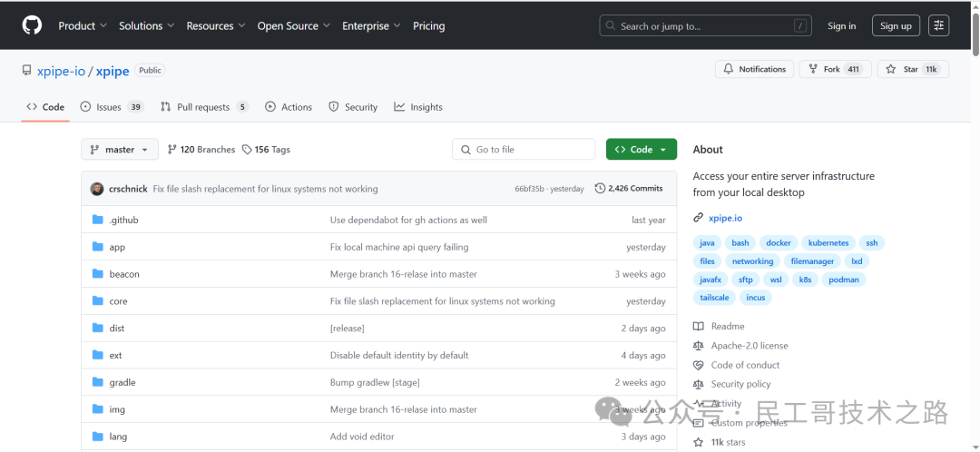Expand the Enterprise menu
The height and width of the screenshot is (452, 980).
pyautogui.click(x=371, y=25)
